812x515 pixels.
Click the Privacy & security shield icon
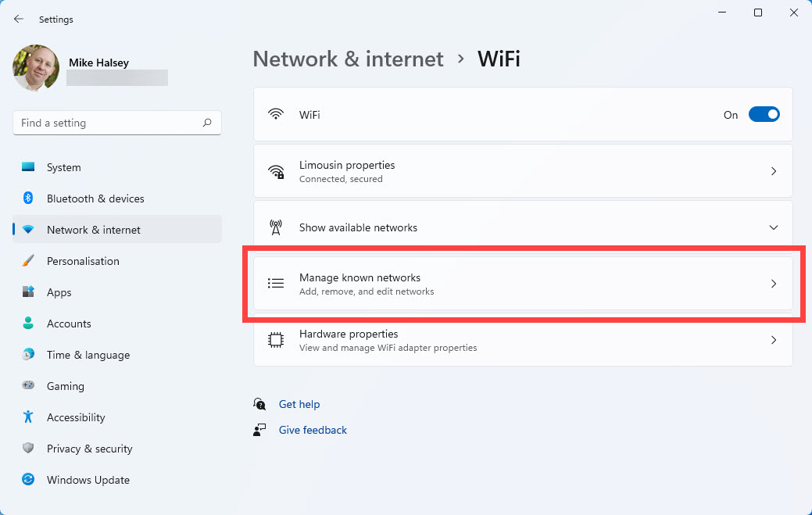(x=28, y=449)
